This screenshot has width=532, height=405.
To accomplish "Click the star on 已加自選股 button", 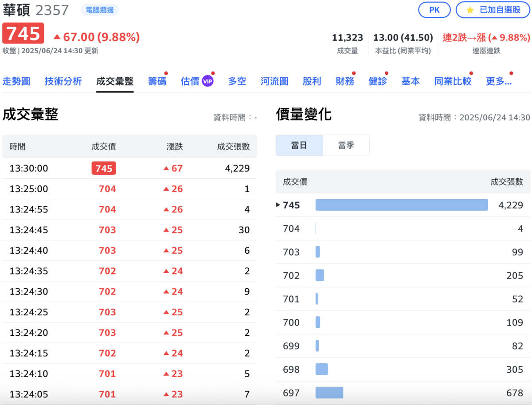I will pyautogui.click(x=470, y=11).
